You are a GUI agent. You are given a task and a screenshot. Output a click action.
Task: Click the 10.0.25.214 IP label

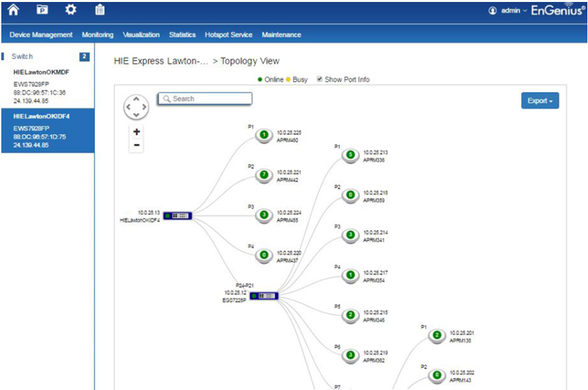point(375,232)
